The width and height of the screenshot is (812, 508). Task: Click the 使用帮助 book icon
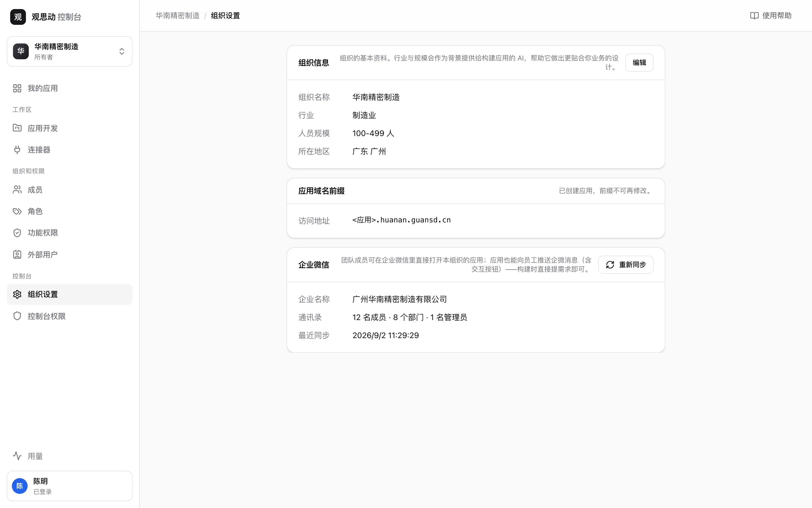tap(754, 16)
